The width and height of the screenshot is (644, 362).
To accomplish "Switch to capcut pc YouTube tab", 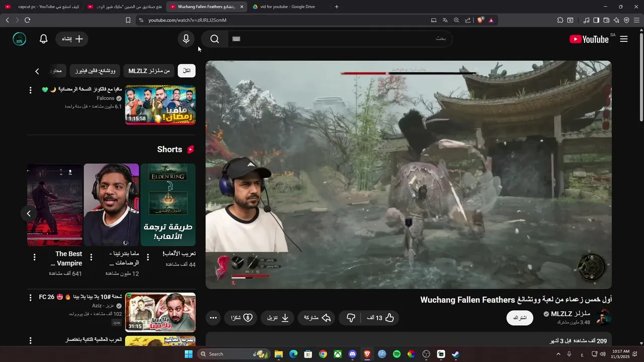I will pyautogui.click(x=42, y=7).
